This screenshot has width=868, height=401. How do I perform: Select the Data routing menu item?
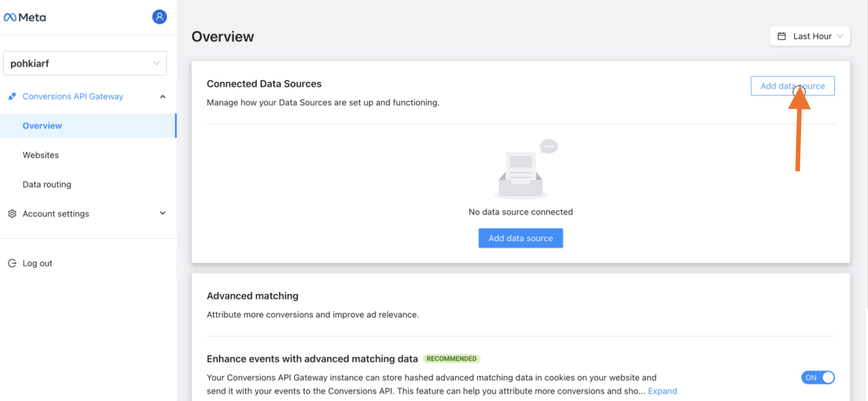(x=47, y=184)
